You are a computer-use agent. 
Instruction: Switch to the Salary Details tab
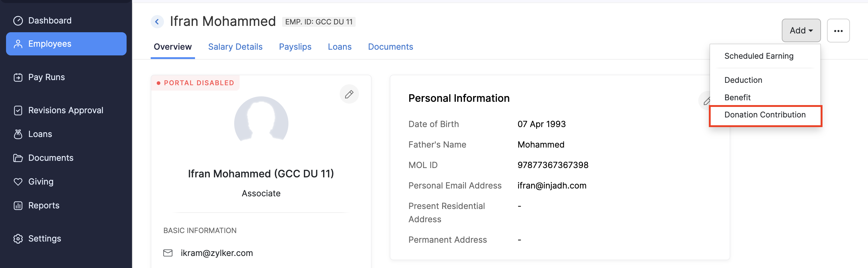235,47
